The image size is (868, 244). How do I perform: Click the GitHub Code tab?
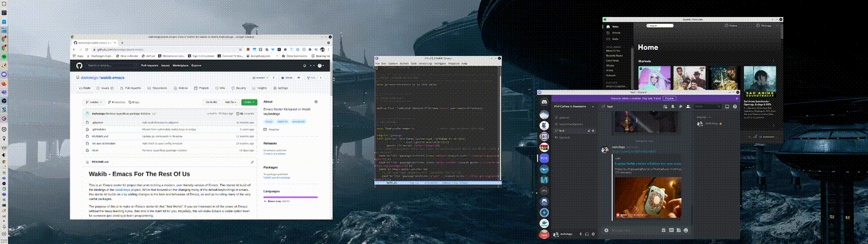point(85,88)
